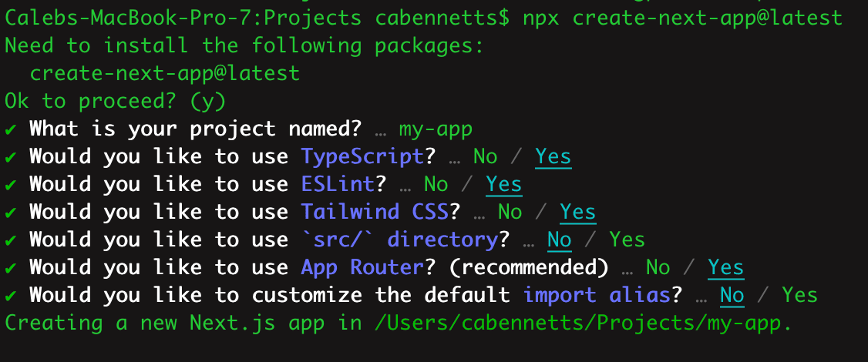Screen dimensions: 868x362
Task: Choose No option for ESLint
Action: tap(436, 184)
